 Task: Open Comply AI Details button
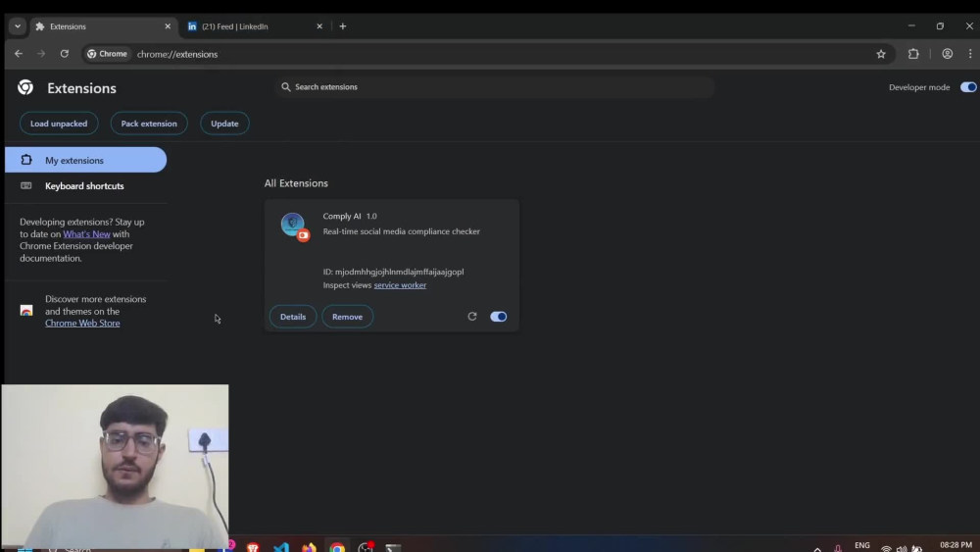point(292,317)
